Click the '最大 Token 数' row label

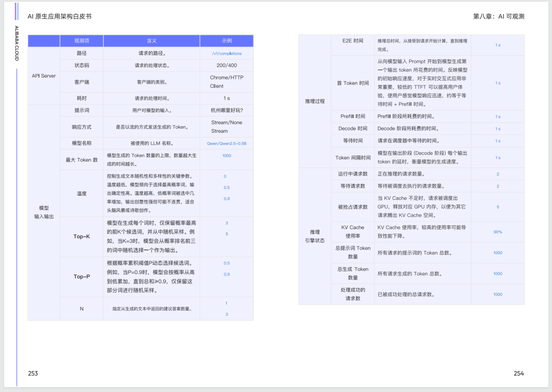(x=82, y=160)
